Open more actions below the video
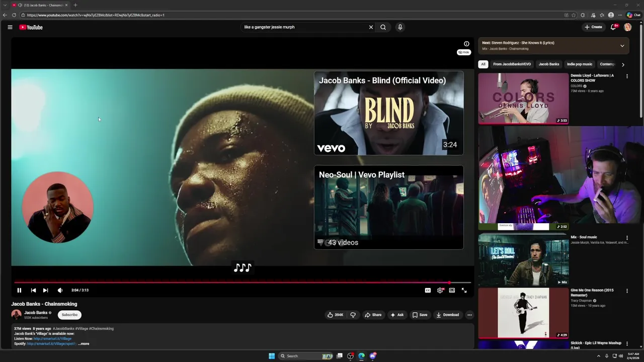This screenshot has width=644, height=362. pos(469,315)
